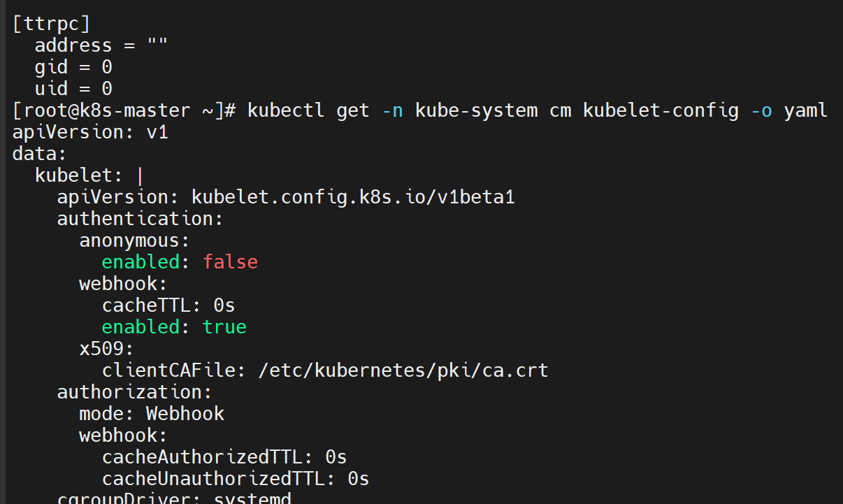Click the cacheAuthorizedTTL: 0s line
Screen dimensions: 843x504
pyautogui.click(x=224, y=457)
